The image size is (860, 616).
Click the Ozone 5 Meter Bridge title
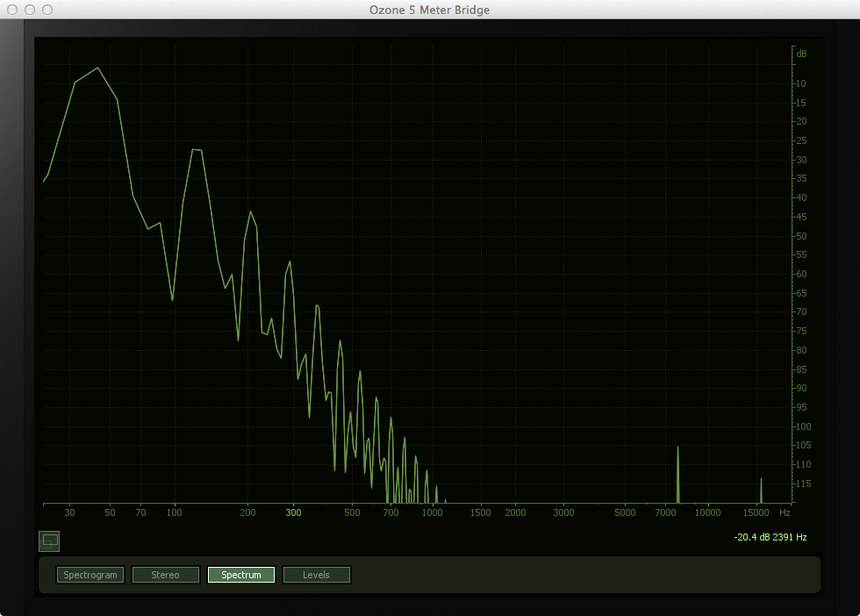point(429,10)
